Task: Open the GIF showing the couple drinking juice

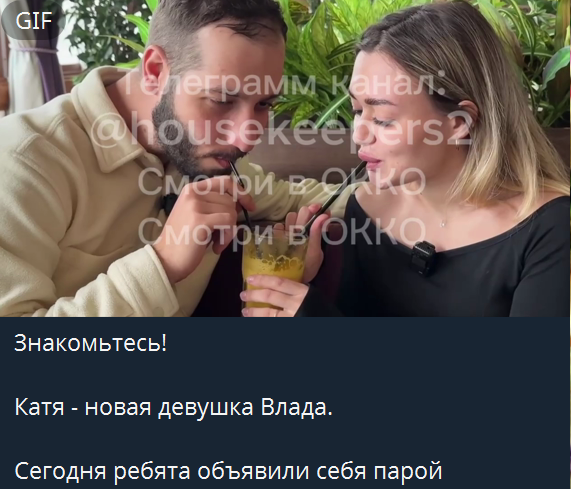Action: coord(285,158)
